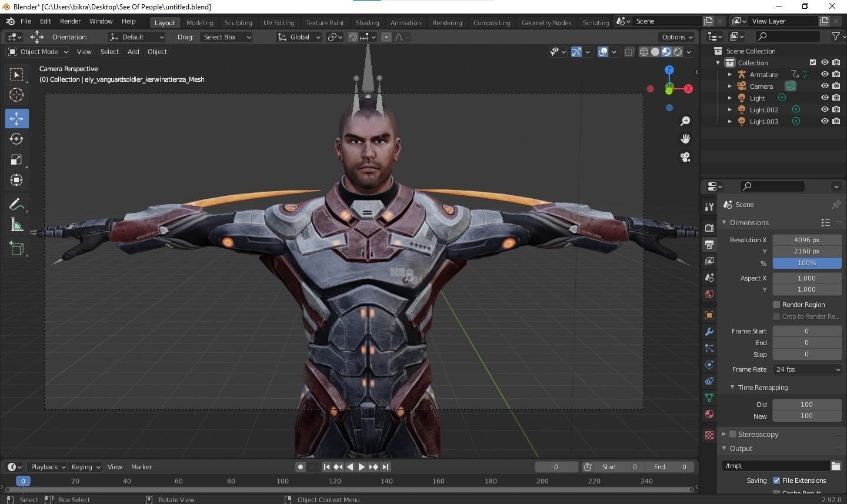This screenshot has width=847, height=504.
Task: Open the Object properties tab
Action: pyautogui.click(x=709, y=315)
